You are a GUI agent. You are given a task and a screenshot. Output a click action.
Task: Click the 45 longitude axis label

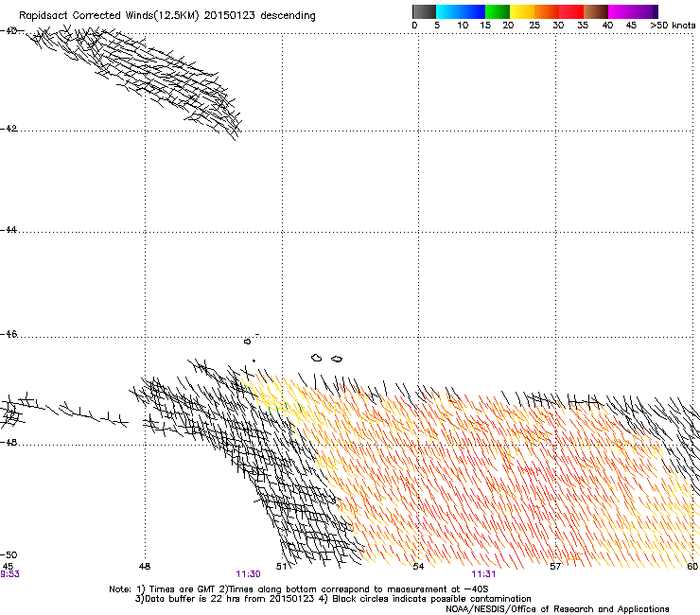tap(8, 567)
